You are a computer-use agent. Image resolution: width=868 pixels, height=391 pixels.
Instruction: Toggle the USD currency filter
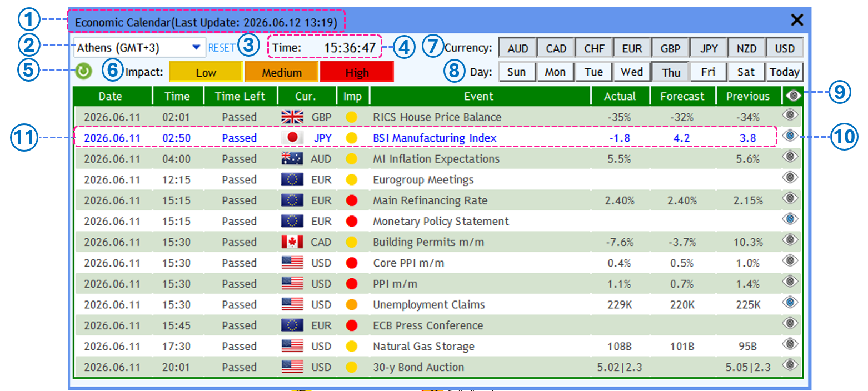[x=785, y=48]
